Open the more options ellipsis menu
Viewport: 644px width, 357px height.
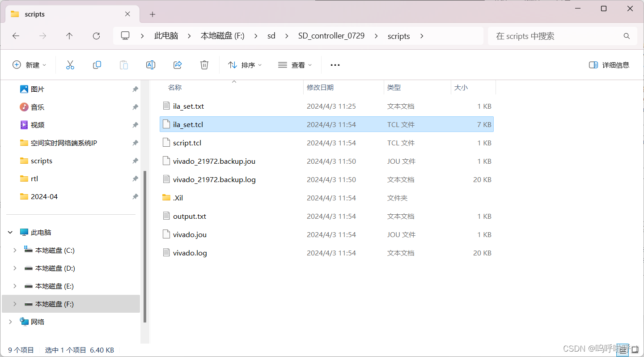(335, 65)
